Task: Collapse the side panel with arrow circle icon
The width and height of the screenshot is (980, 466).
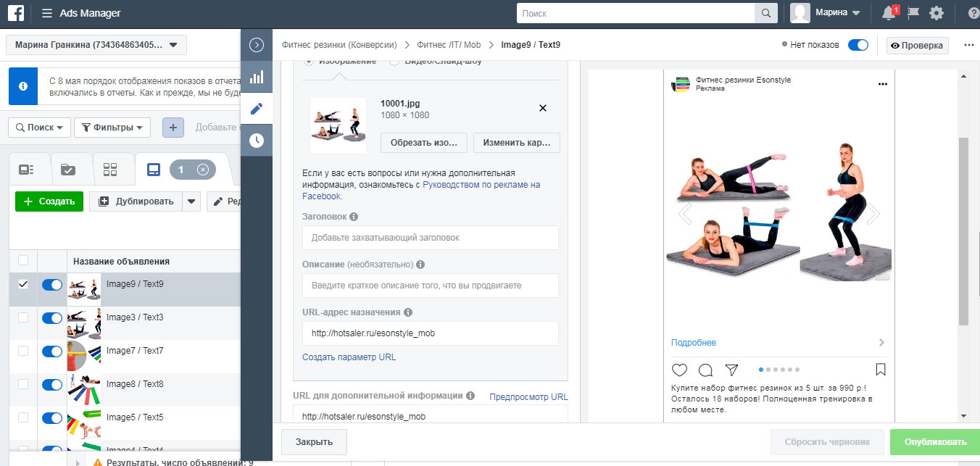Action: coord(256,45)
